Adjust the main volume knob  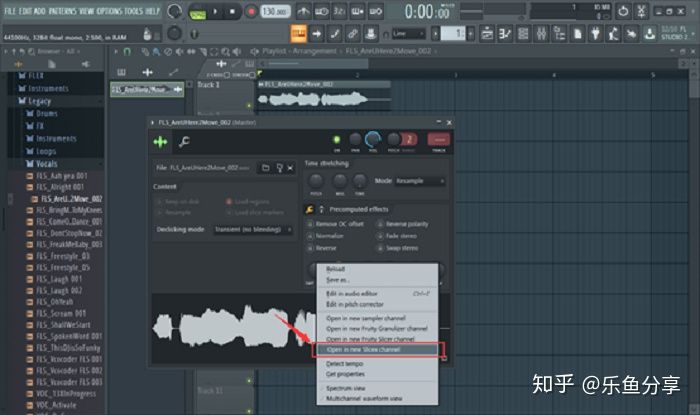pos(174,12)
